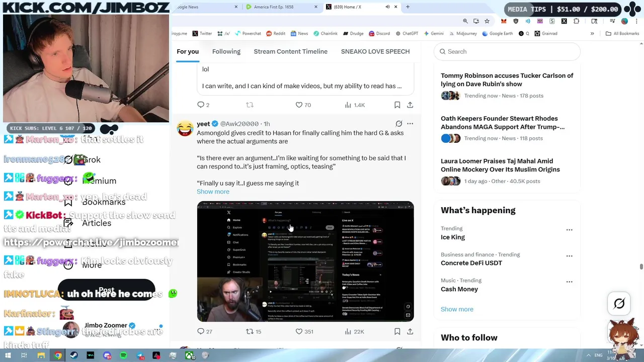Open Discord from the taskbar

pyautogui.click(x=107, y=355)
